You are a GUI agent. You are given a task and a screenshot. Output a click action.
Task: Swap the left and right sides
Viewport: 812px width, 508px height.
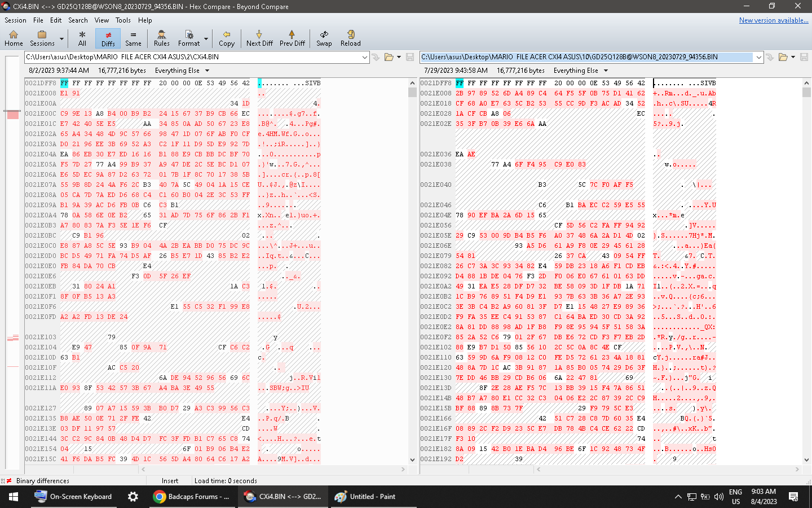(324, 38)
